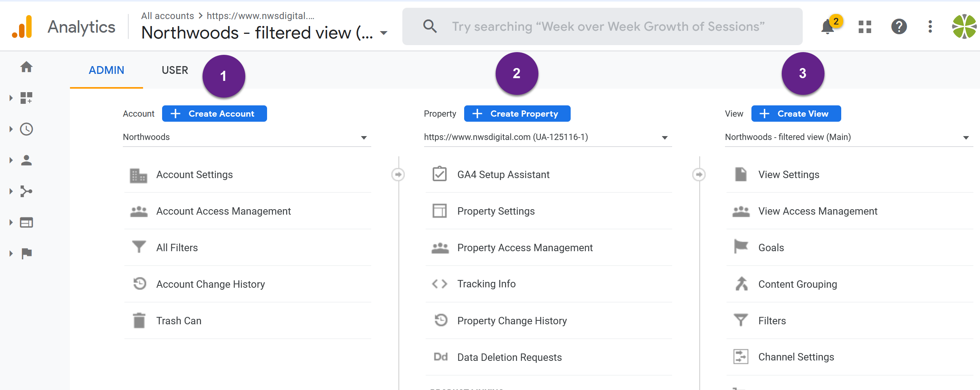980x390 pixels.
Task: Open the Google apps grid icon
Action: click(x=865, y=27)
